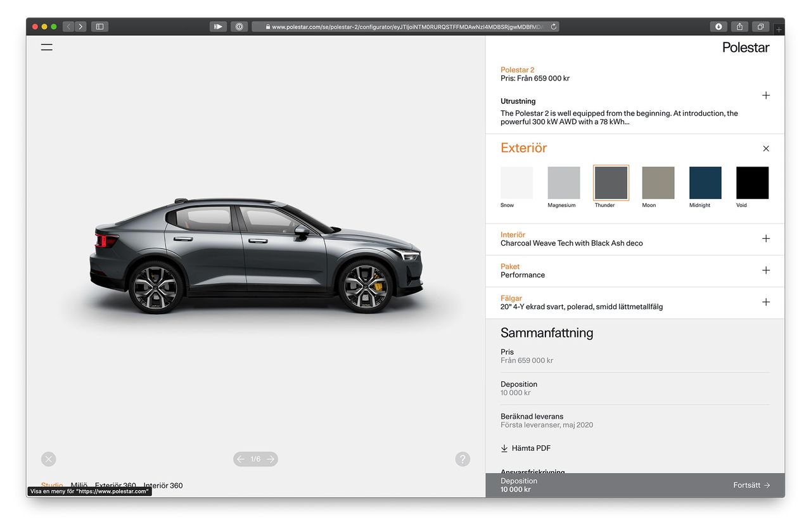Click the Safari media playback toolbar icon

[218, 27]
